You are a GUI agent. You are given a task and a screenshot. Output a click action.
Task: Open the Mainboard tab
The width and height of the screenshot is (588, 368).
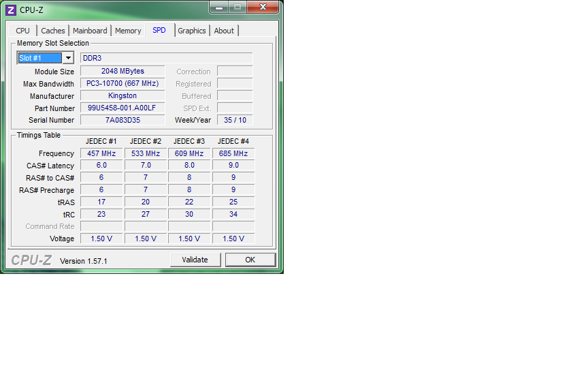coord(90,31)
